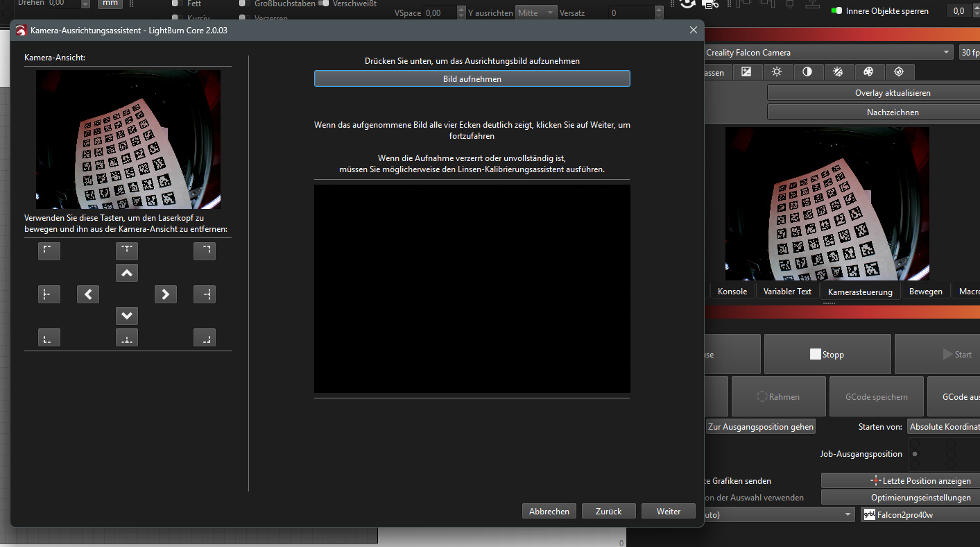Move laser to top-center edge position
The width and height of the screenshot is (980, 547).
click(x=127, y=251)
